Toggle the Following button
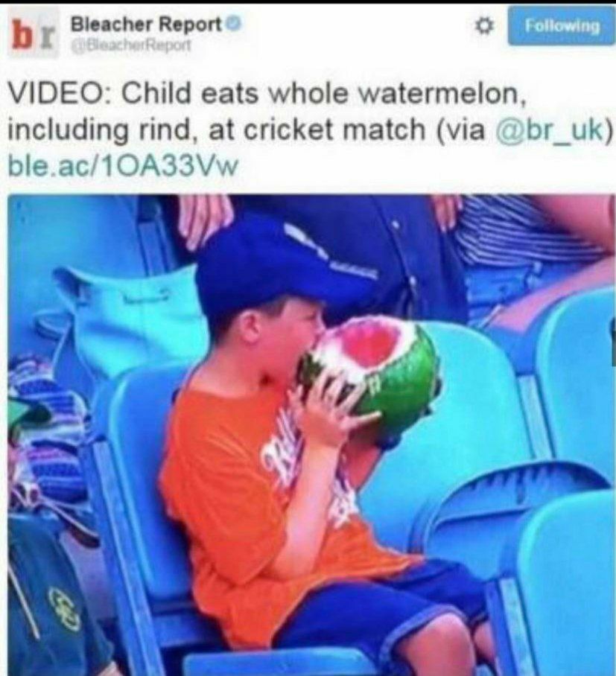Image resolution: width=616 pixels, height=676 pixels. click(561, 26)
